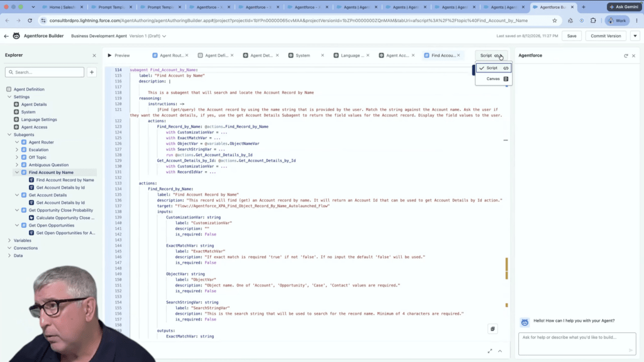The height and width of the screenshot is (362, 644).
Task: Open the Version 1 (Draft) dropdown
Action: point(148,37)
